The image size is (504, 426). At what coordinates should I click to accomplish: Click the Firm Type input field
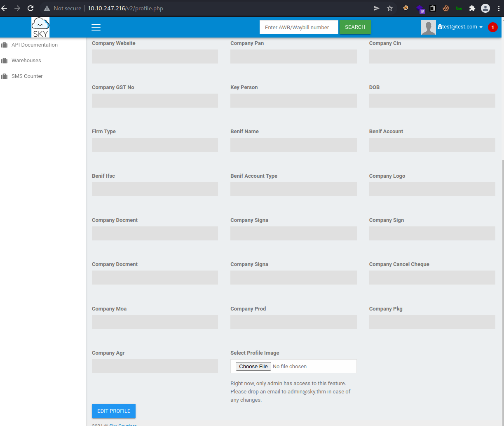click(x=155, y=145)
